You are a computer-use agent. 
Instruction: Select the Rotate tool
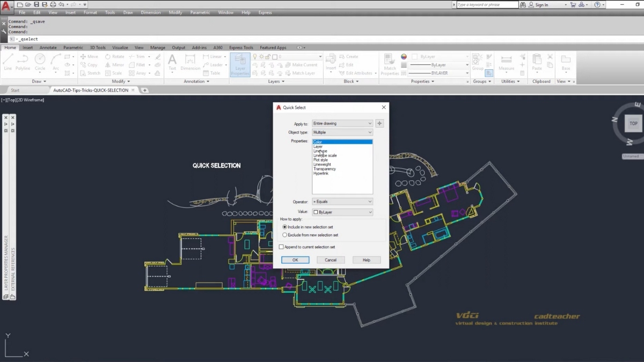pos(115,56)
